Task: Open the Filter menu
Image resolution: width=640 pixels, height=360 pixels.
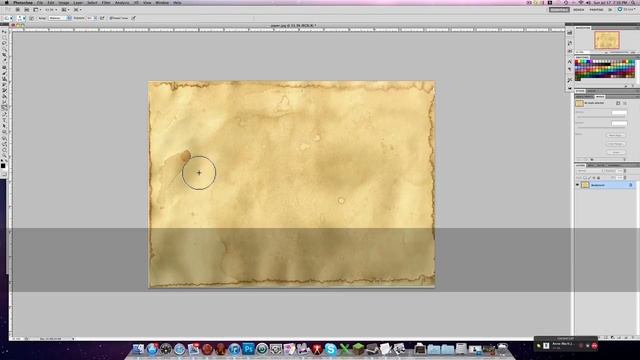Action: (106, 2)
